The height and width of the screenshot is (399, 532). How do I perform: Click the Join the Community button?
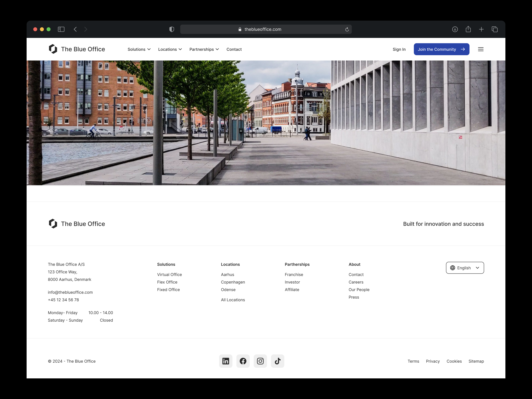point(441,49)
